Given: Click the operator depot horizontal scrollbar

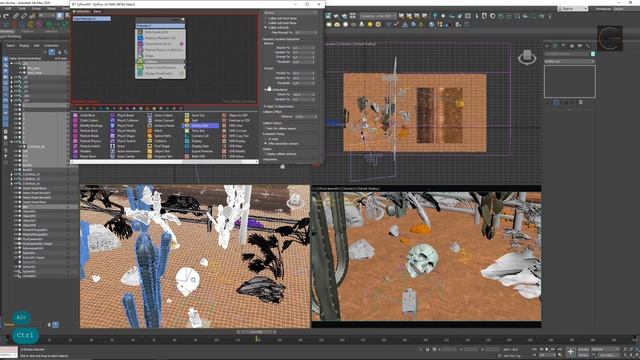Looking at the screenshot, I should [x=165, y=162].
